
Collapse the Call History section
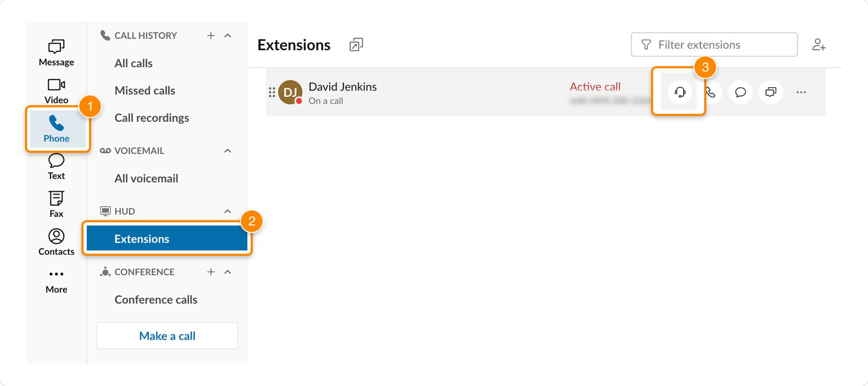228,36
